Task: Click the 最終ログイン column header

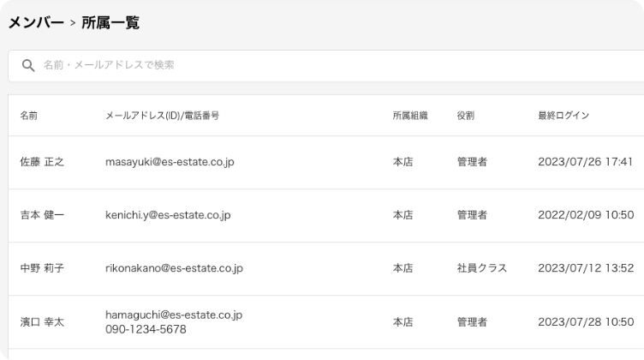Action: [x=563, y=116]
